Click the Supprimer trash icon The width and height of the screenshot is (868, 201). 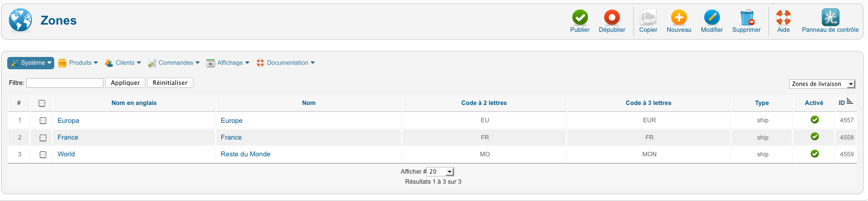(x=747, y=17)
